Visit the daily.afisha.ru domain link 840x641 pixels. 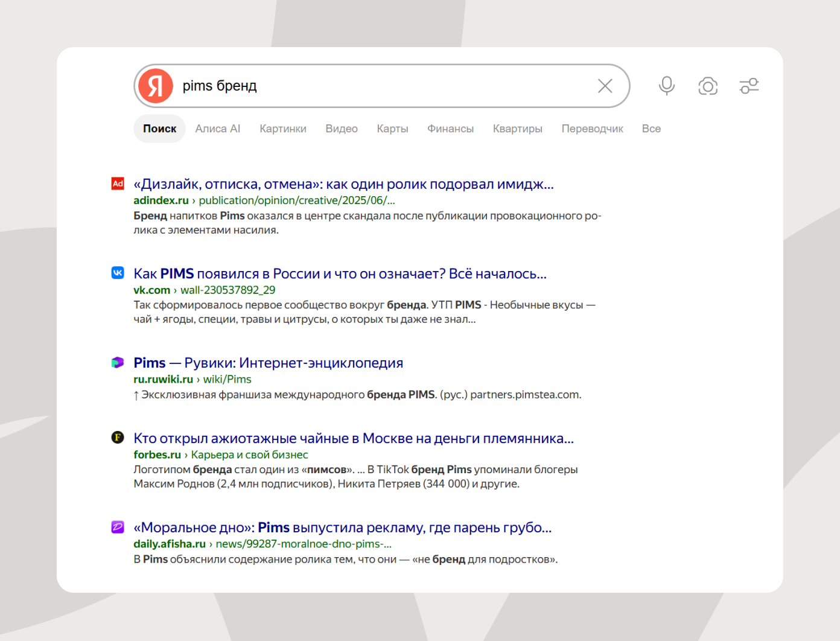point(170,544)
